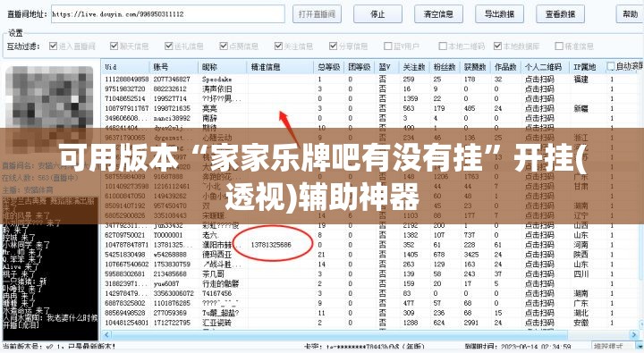Viewport: 644px width, 353px height.
Task: Sort by the 获赞数 column header
Action: click(475, 67)
